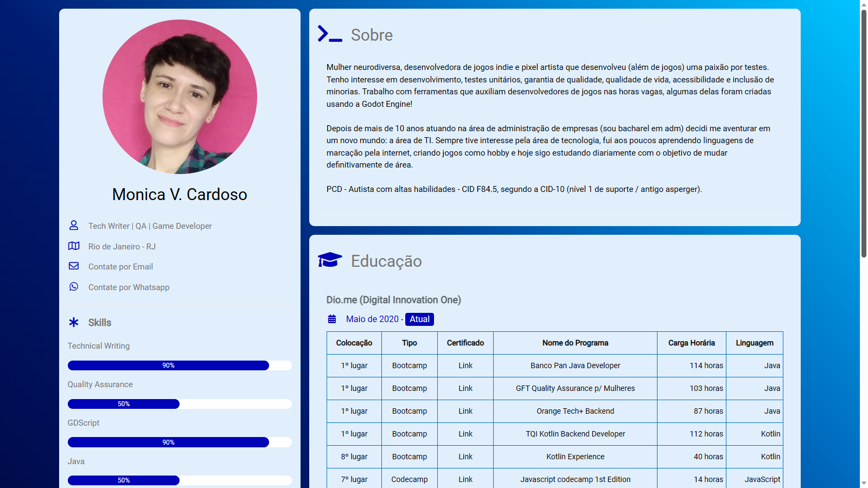Open certificate Link for Orange Tech+ Backend
This screenshot has width=868, height=488.
coord(465,411)
